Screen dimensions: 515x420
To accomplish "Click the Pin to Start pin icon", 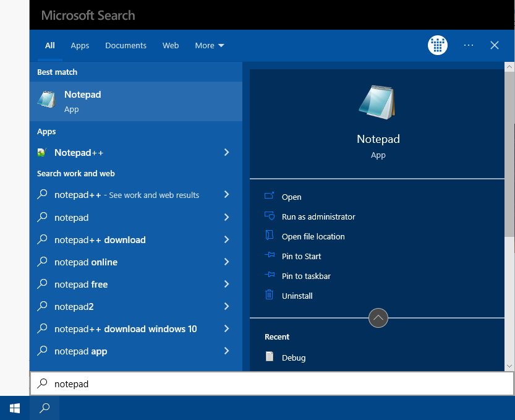I will pos(270,255).
